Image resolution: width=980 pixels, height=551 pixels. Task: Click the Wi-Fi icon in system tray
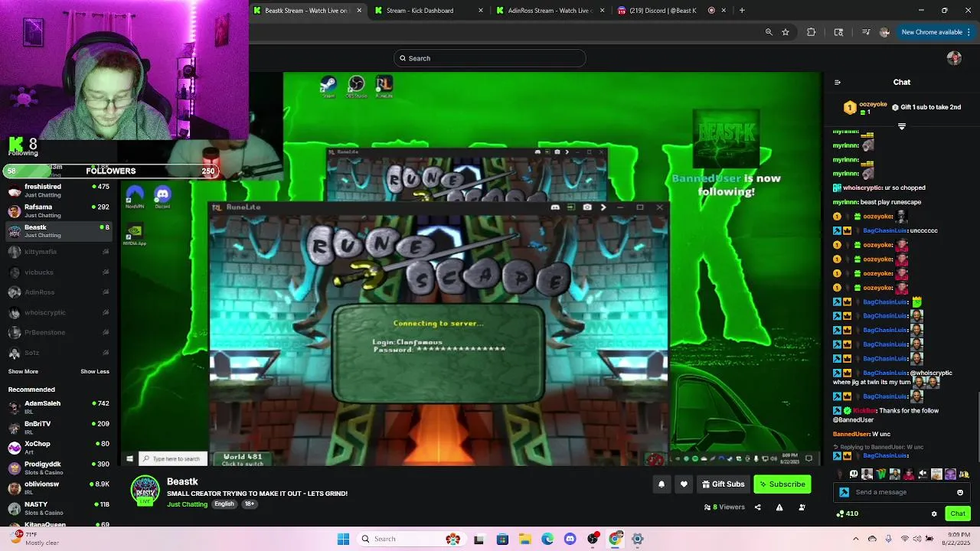904,539
